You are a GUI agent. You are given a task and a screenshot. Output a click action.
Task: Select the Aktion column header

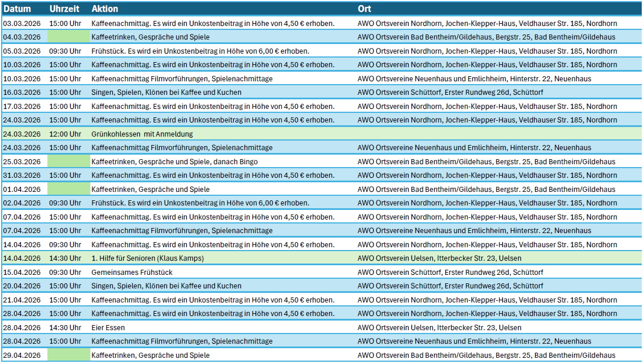[105, 9]
